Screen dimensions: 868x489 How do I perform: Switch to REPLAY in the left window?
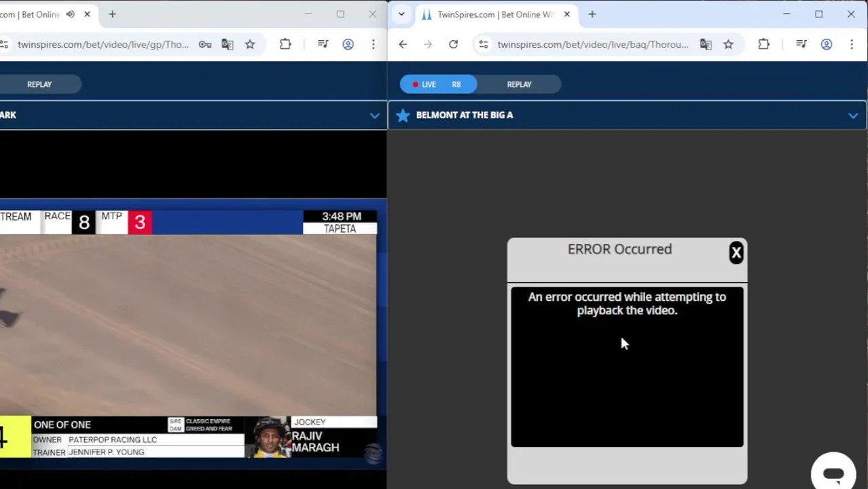[x=39, y=84]
